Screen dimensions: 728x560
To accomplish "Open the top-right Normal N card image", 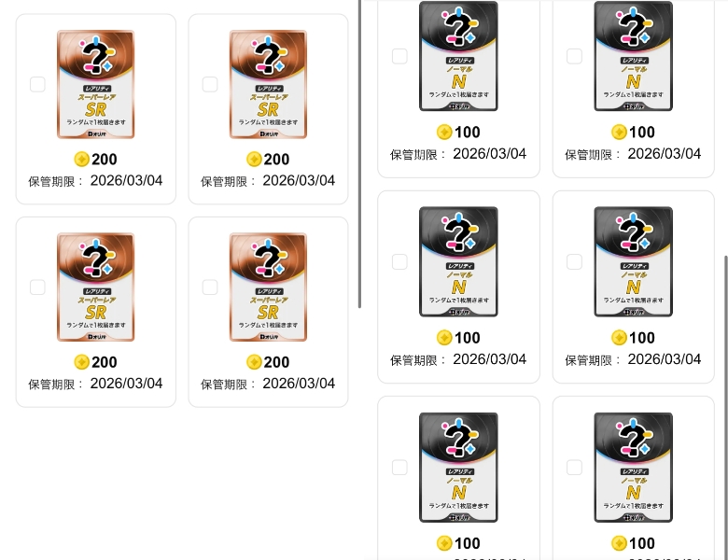I will pyautogui.click(x=634, y=56).
